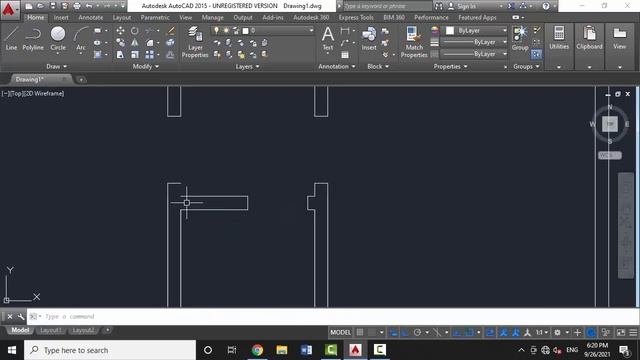Open the View panel button
640x360 pixels.
pyautogui.click(x=620, y=39)
